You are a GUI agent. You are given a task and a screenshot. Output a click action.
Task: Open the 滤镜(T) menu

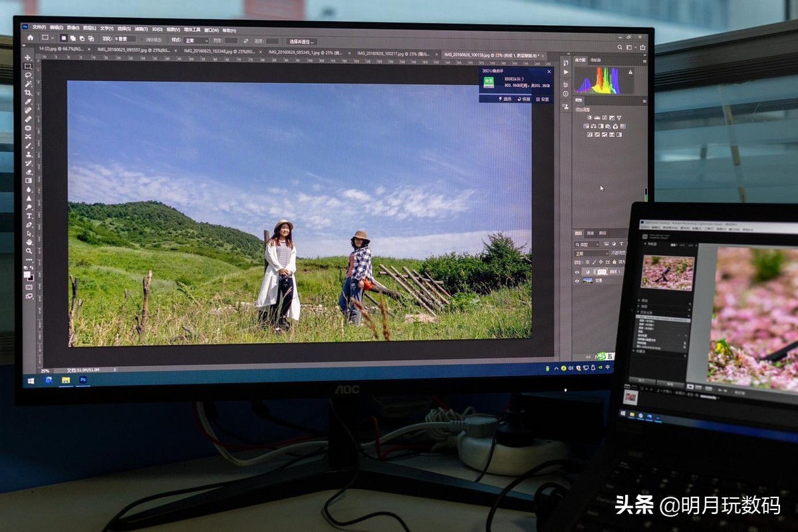(141, 29)
